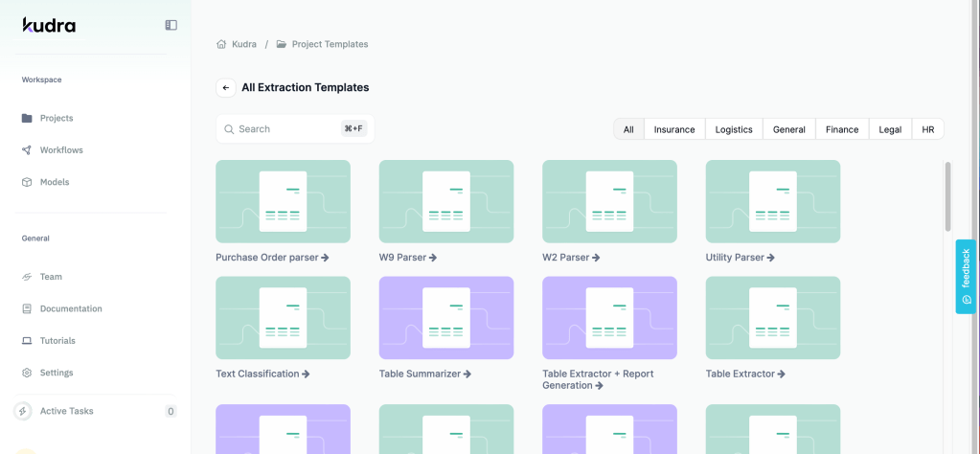Click the ⌘+F shortcut badge

(x=354, y=128)
